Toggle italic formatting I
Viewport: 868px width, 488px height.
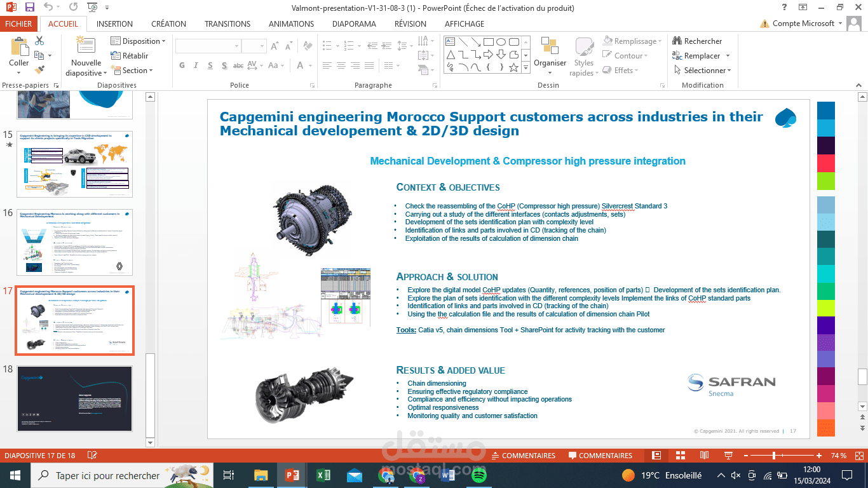[x=196, y=65]
